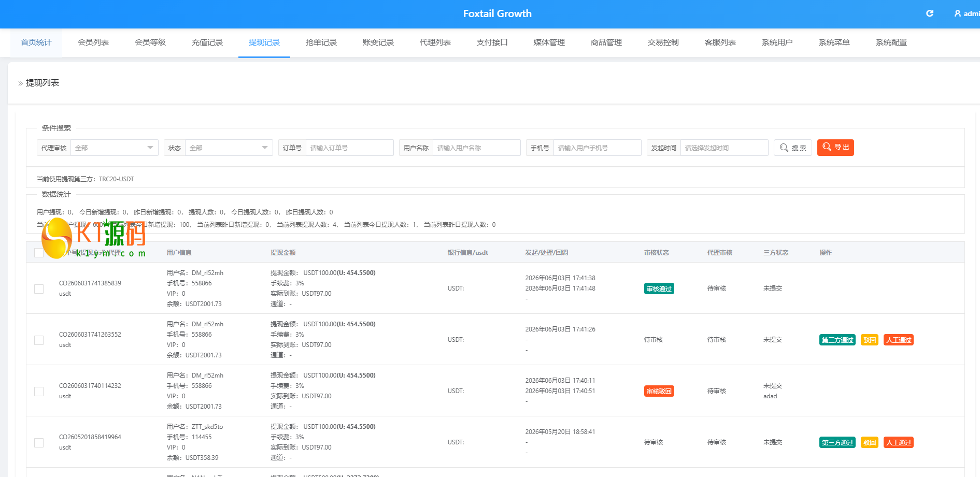Screen dimensions: 980x477
Task: Open the 系统用户 tab
Action: [x=777, y=42]
